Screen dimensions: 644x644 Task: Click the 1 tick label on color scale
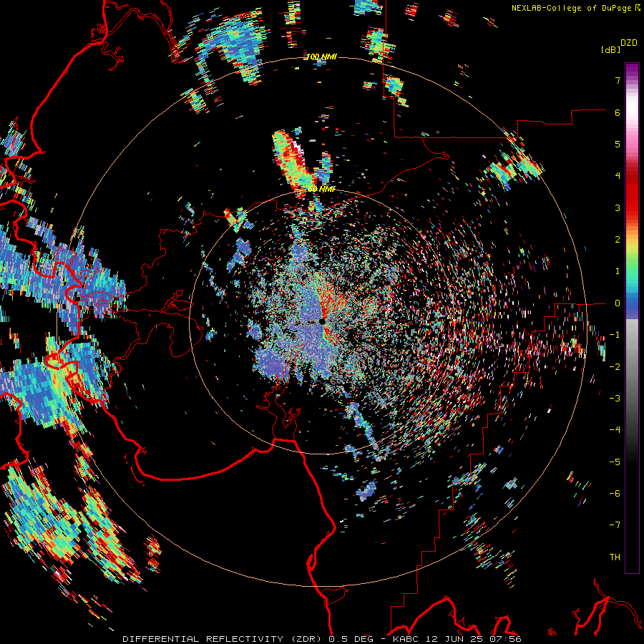coord(618,271)
